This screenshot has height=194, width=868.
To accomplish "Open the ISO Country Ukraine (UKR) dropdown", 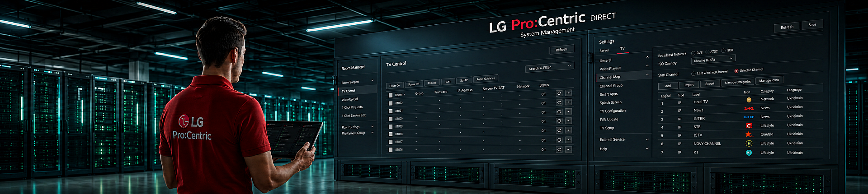I will pos(713,60).
